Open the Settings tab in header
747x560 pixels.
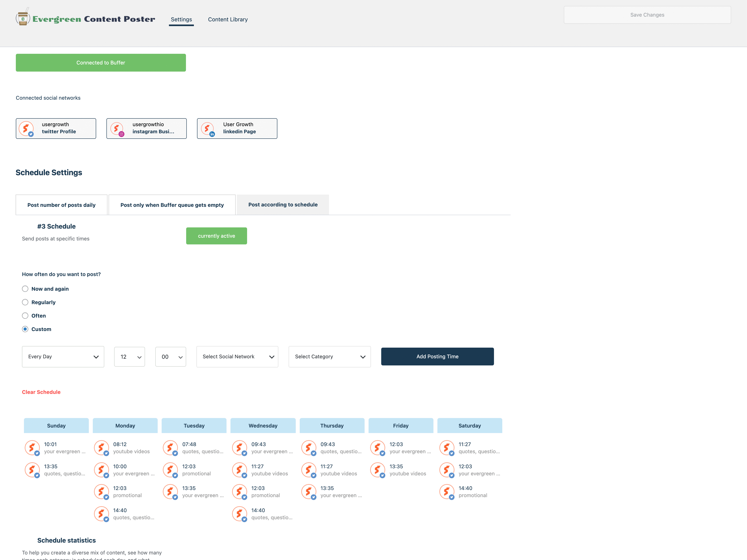point(181,20)
